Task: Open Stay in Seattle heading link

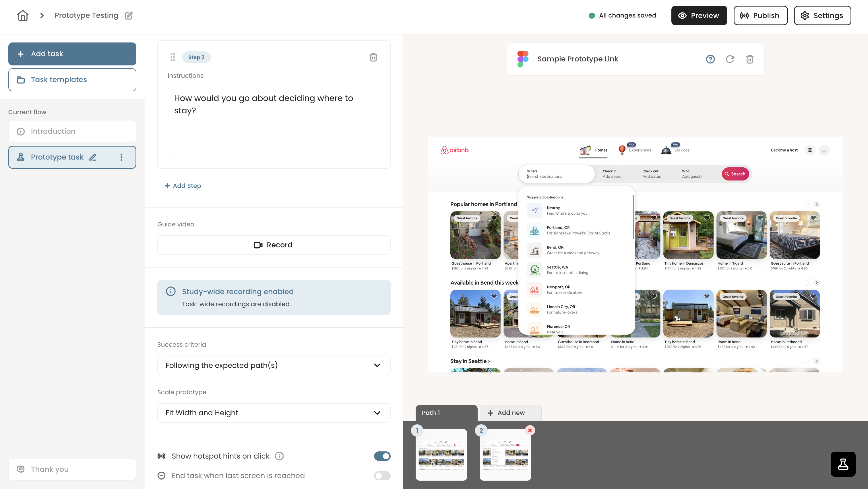Action: click(x=470, y=361)
